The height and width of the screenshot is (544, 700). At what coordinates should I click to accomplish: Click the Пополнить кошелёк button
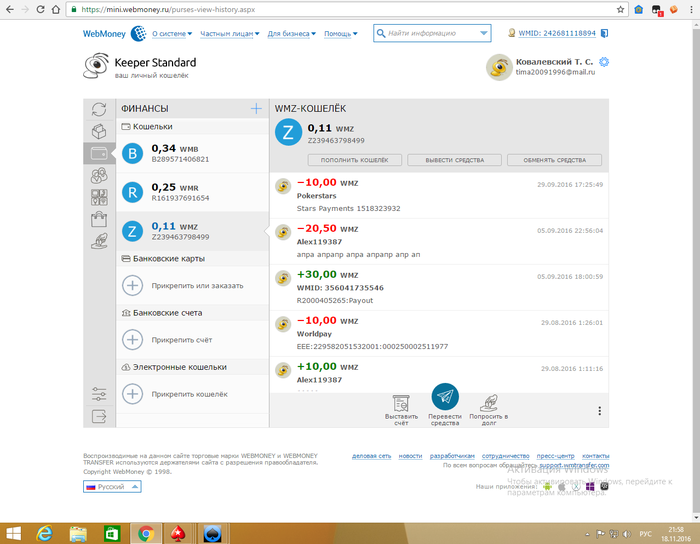point(354,160)
